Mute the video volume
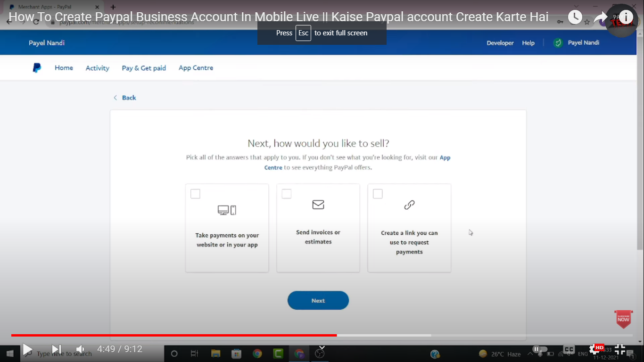 (x=80, y=349)
